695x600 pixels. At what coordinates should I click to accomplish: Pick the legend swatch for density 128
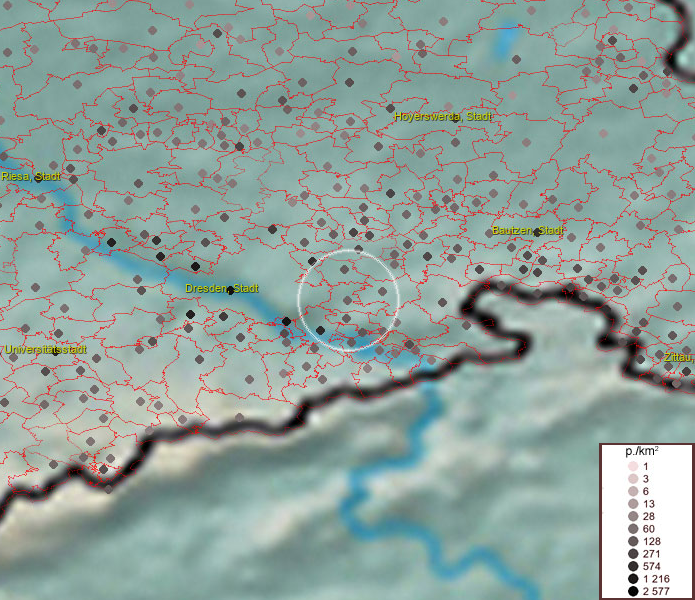coord(633,541)
